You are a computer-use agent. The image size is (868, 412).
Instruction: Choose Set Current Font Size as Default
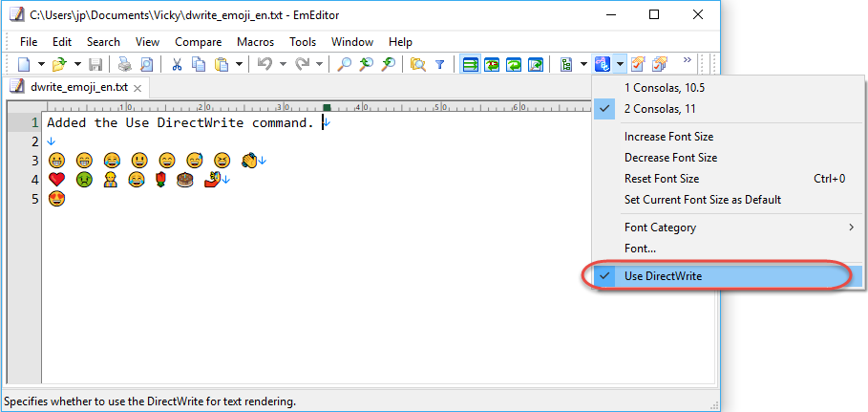[728, 200]
